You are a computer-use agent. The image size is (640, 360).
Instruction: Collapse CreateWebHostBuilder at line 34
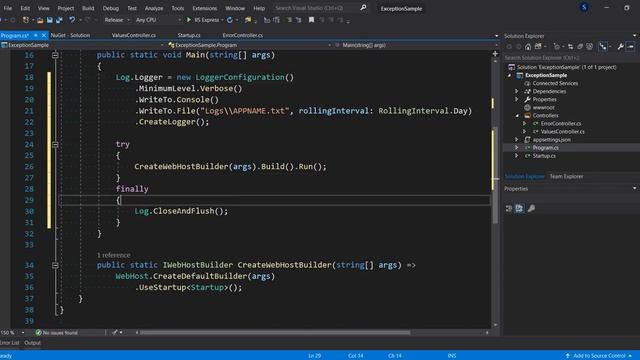[55, 265]
